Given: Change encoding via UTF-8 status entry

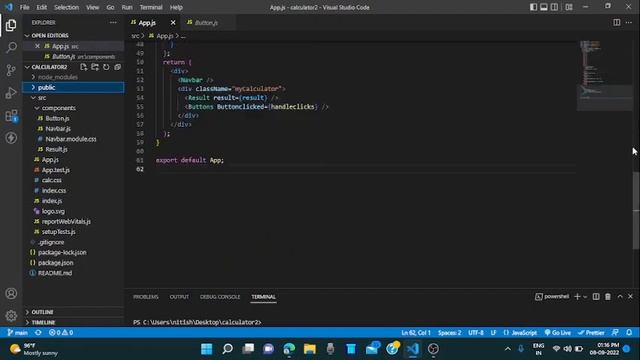Looking at the screenshot, I should click(476, 333).
